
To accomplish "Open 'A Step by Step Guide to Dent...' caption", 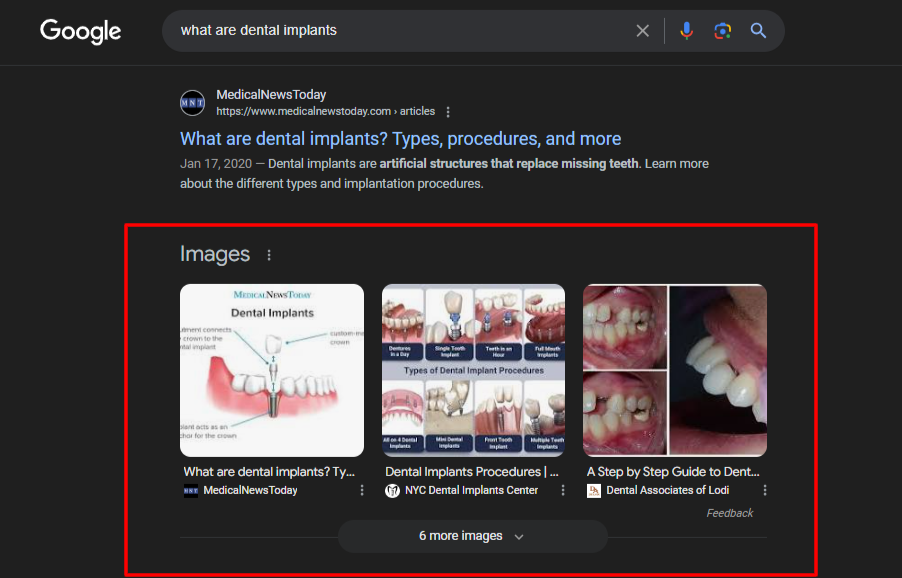I will (x=673, y=472).
